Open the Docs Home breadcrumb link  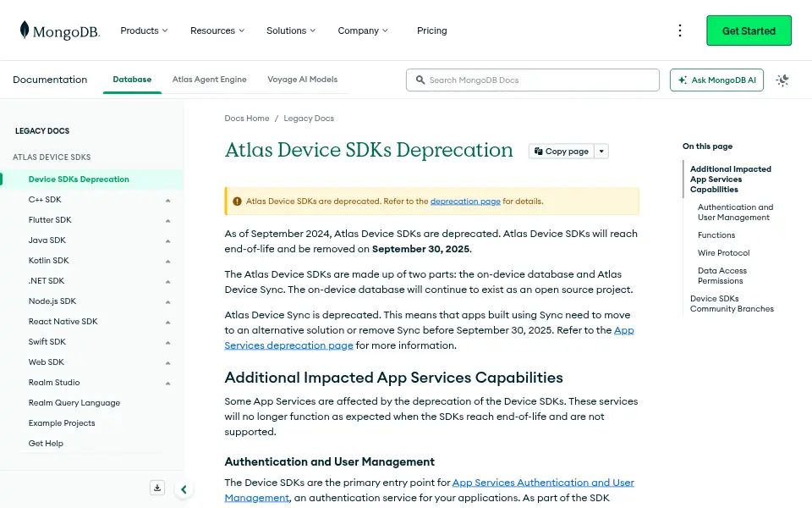point(246,119)
